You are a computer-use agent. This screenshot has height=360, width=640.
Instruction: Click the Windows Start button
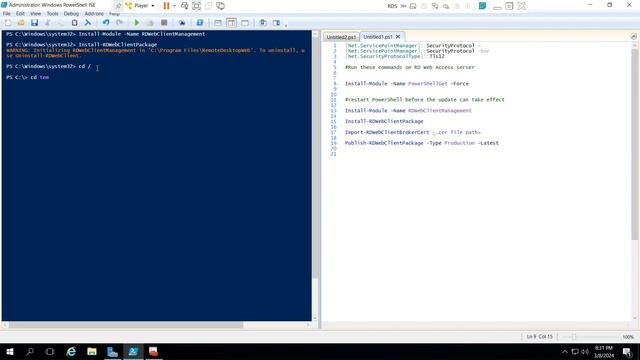click(x=9, y=351)
